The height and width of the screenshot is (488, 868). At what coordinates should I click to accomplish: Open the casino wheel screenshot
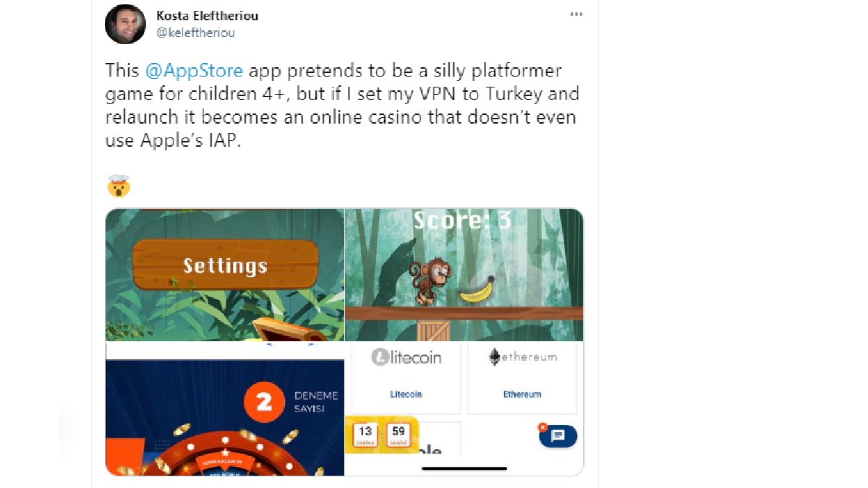pyautogui.click(x=225, y=409)
